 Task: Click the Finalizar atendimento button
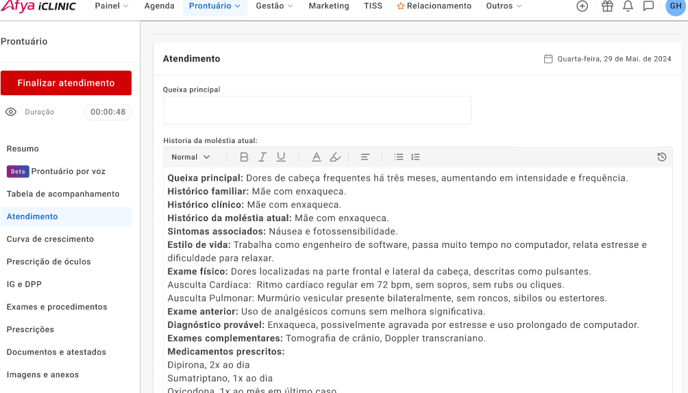tap(66, 83)
